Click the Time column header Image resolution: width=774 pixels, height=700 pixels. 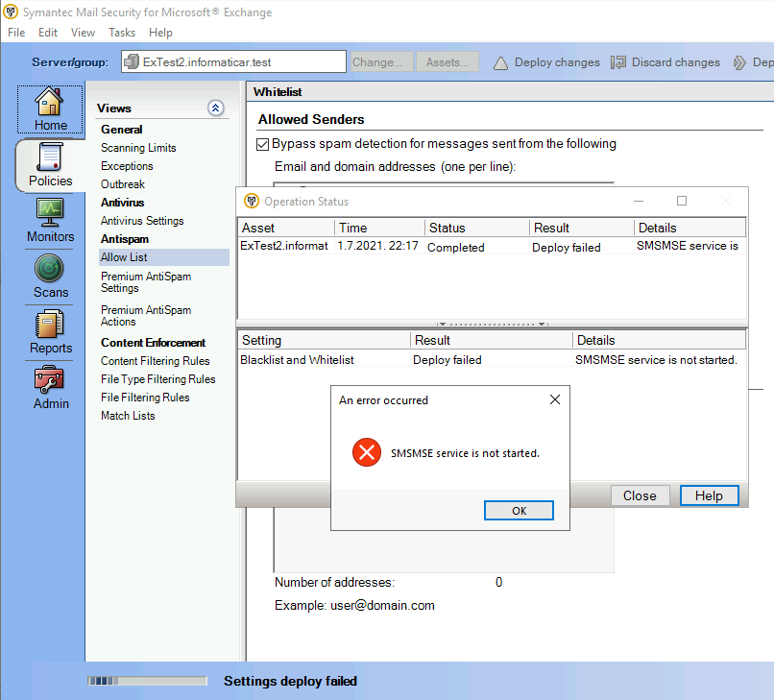[x=379, y=228]
